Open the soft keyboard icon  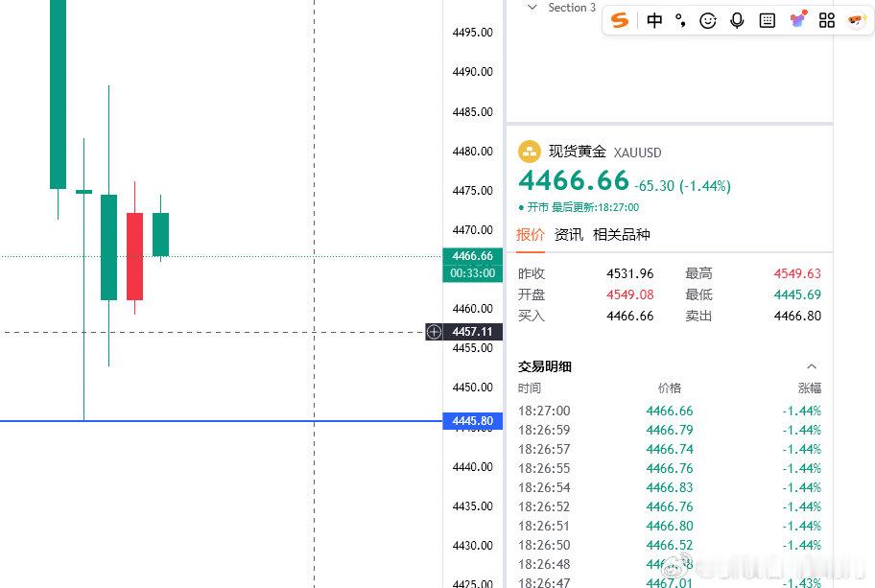pyautogui.click(x=767, y=20)
